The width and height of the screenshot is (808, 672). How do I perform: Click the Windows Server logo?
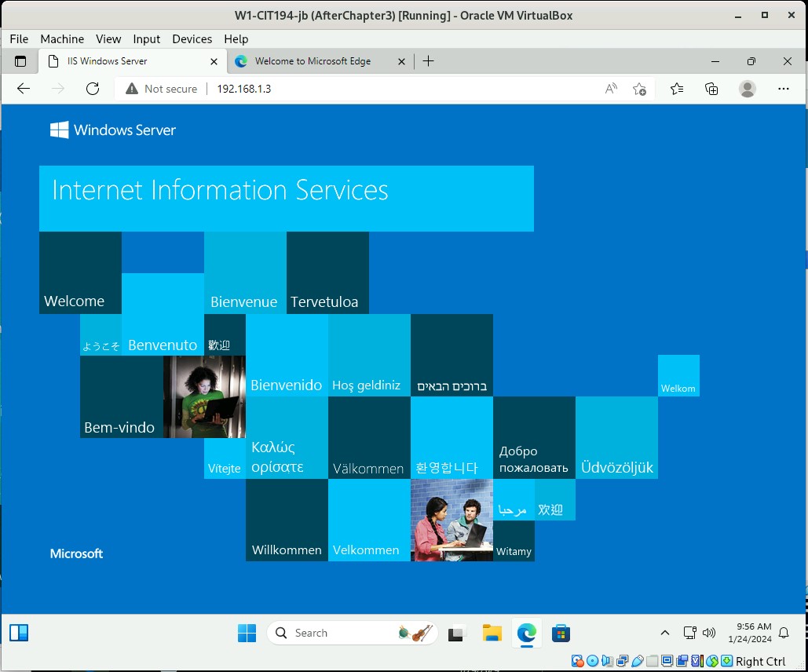[113, 130]
